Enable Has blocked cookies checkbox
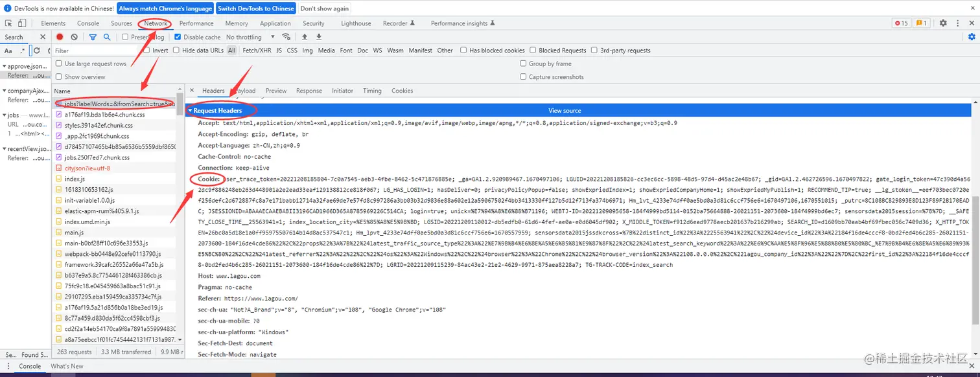The image size is (980, 377). click(x=463, y=51)
